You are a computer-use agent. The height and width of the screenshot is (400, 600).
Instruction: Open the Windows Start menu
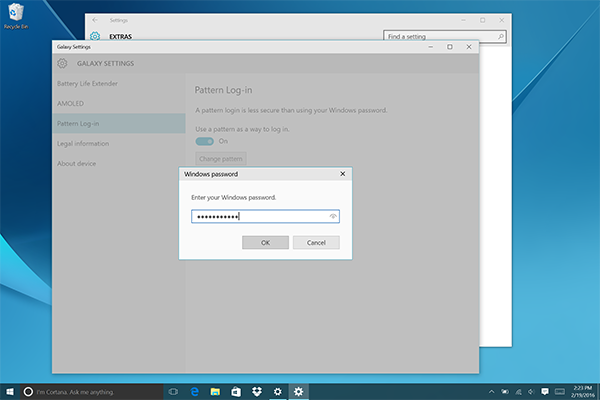(10, 392)
